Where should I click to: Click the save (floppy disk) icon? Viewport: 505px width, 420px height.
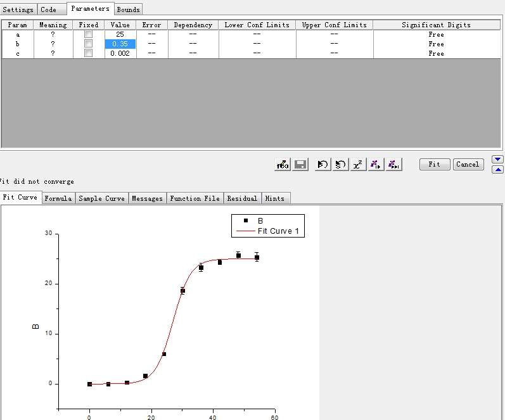pyautogui.click(x=300, y=165)
